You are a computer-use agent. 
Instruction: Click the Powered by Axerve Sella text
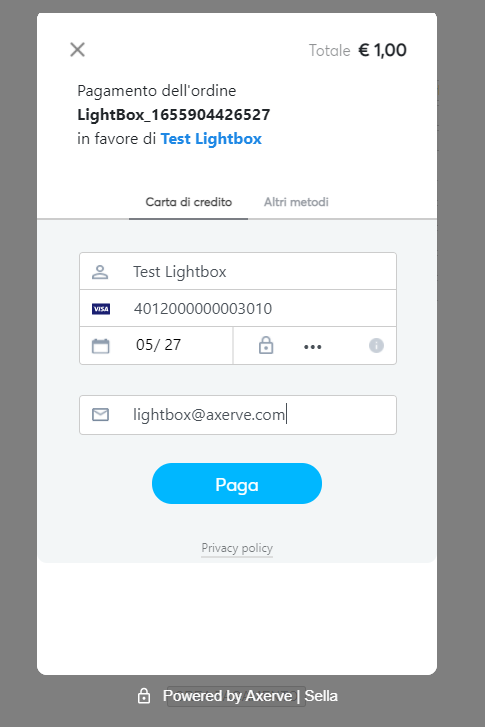point(250,696)
